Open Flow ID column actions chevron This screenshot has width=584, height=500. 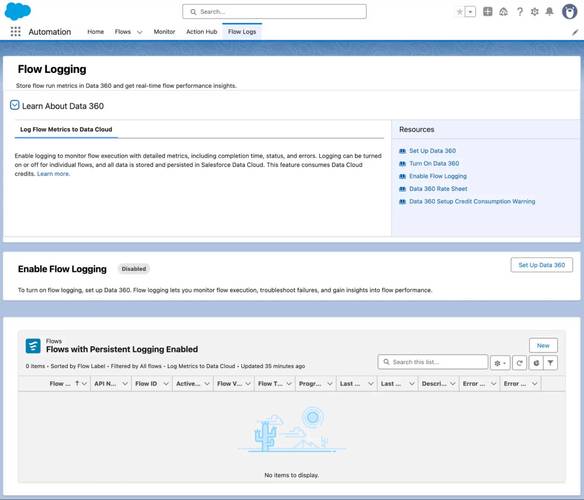[x=166, y=383]
